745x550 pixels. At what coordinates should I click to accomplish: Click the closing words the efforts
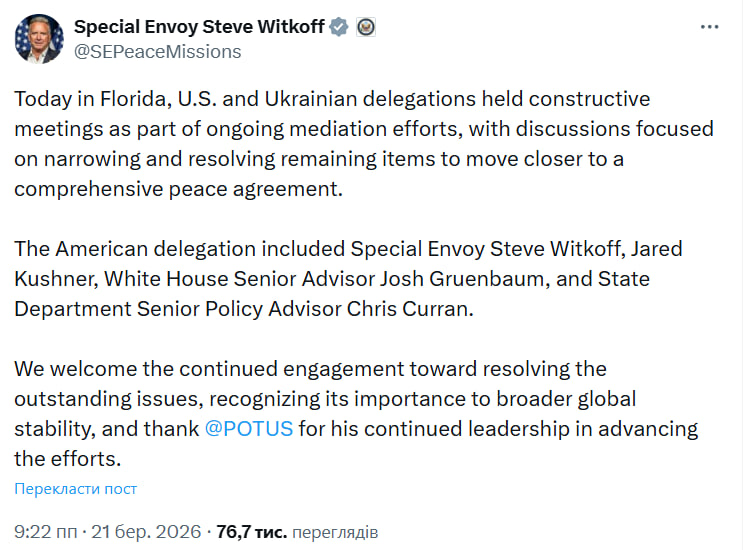67,459
